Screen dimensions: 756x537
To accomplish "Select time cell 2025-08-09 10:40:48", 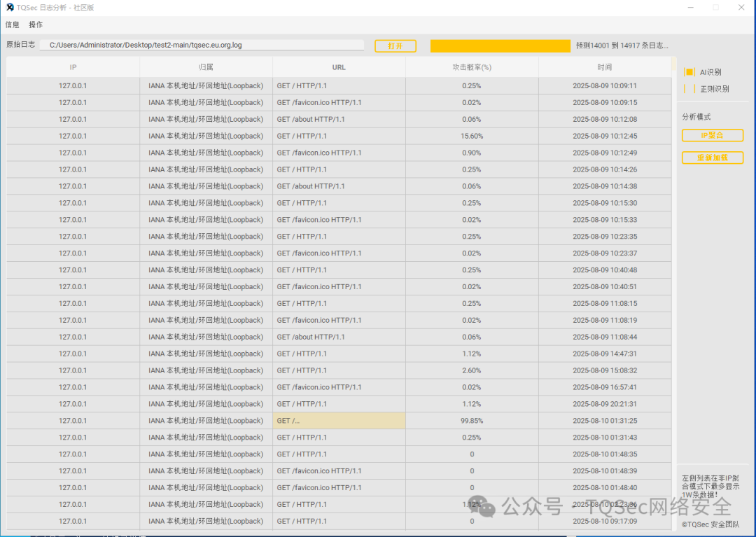I will coord(605,270).
